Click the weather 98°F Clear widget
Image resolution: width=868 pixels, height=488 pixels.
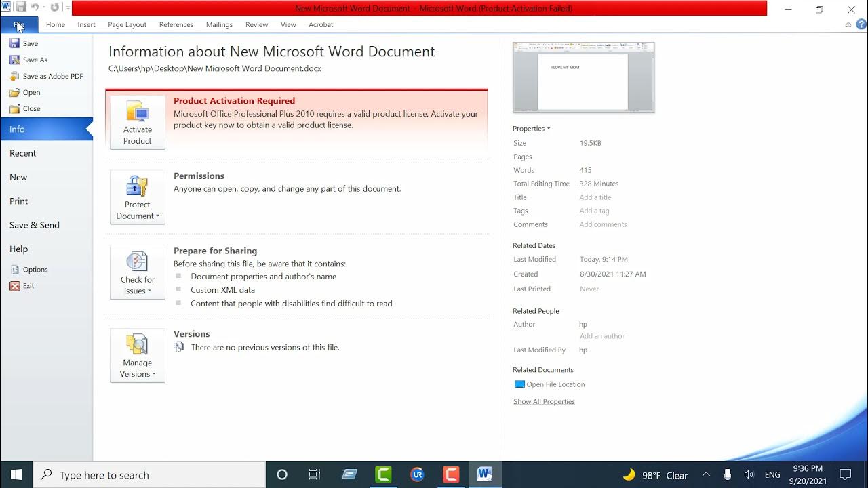click(x=655, y=475)
